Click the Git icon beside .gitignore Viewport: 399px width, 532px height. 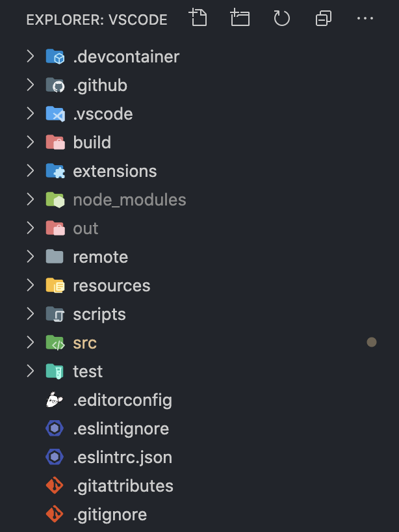click(55, 514)
